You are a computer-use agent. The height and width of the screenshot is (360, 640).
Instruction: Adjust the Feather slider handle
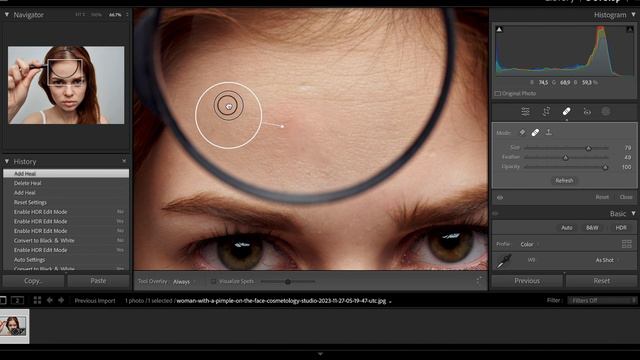coord(565,158)
